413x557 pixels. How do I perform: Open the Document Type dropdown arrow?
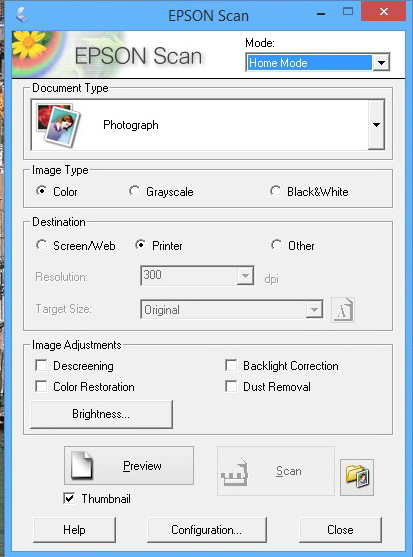click(376, 125)
